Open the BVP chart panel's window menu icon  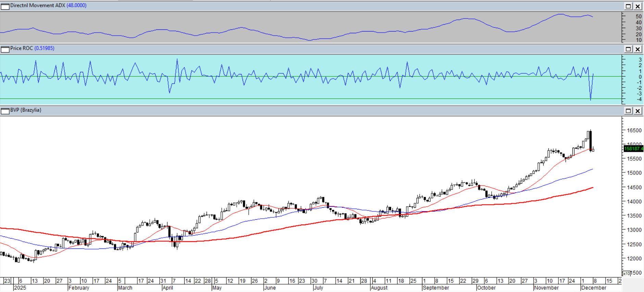tap(5, 111)
